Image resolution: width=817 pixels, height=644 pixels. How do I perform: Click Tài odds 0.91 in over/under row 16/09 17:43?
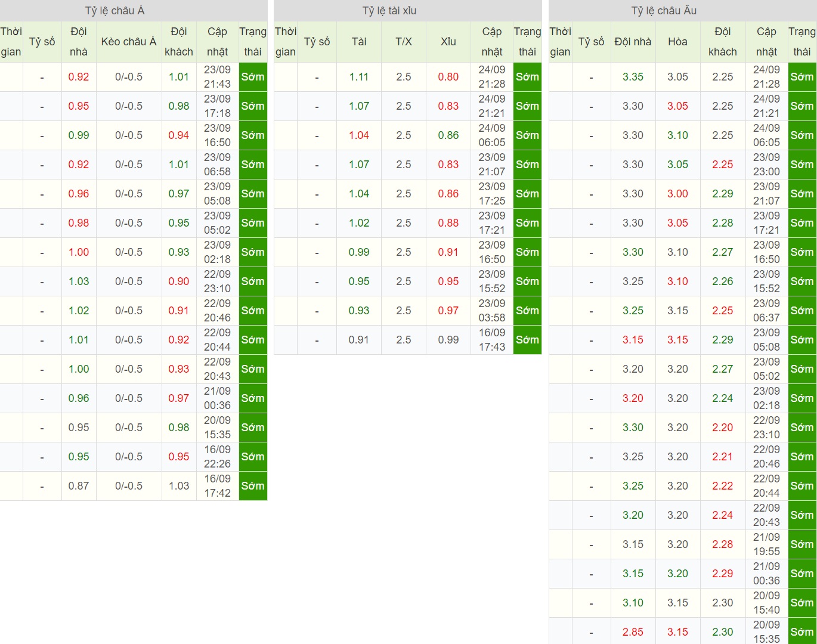coord(359,340)
